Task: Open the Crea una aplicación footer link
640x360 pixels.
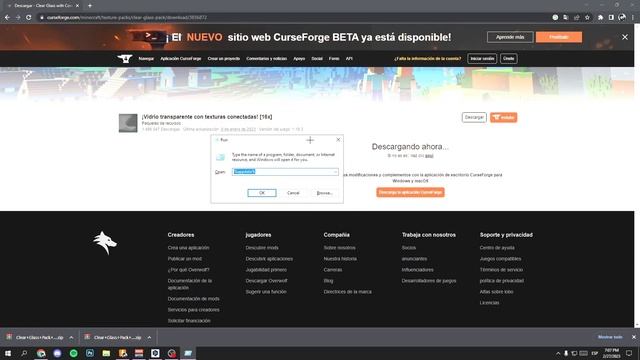Action: click(x=188, y=248)
